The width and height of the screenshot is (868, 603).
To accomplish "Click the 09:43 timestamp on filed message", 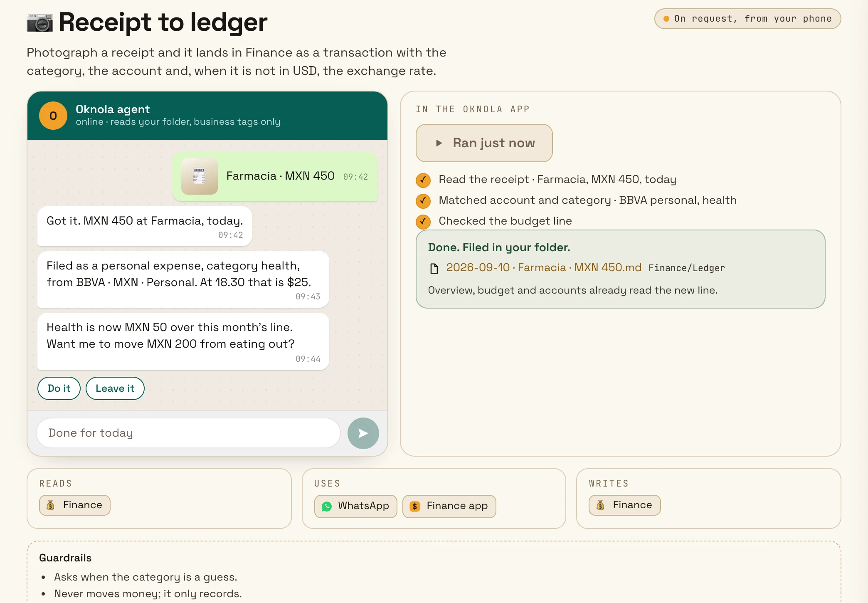I will (x=308, y=297).
